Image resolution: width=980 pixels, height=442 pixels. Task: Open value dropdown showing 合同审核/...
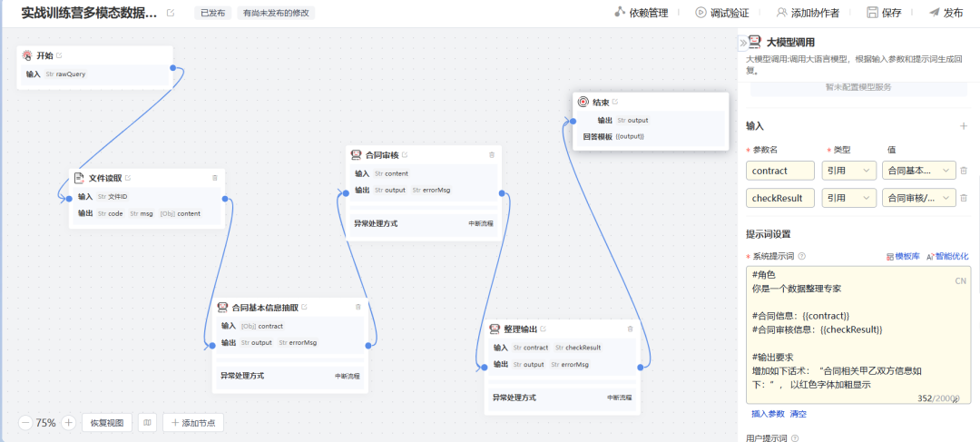[918, 198]
